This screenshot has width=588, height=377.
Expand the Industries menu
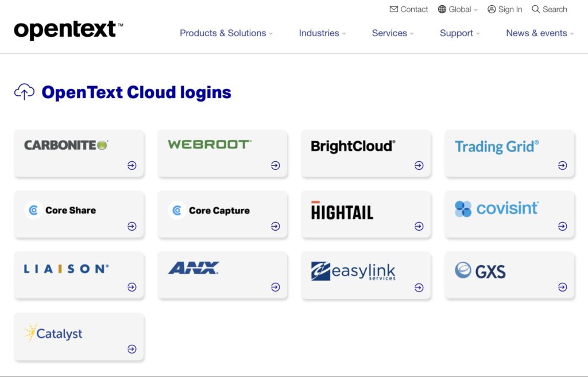[322, 33]
